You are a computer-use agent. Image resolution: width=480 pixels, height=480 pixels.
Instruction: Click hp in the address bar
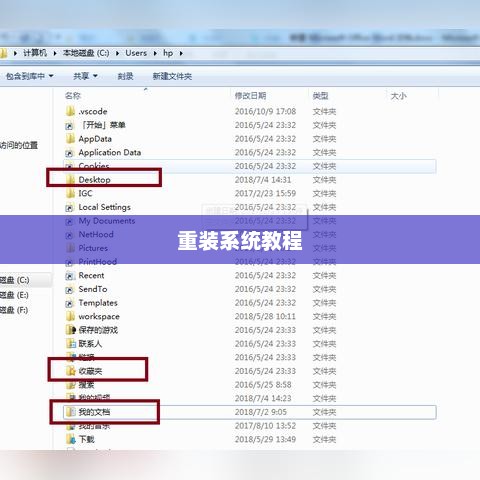click(x=168, y=53)
